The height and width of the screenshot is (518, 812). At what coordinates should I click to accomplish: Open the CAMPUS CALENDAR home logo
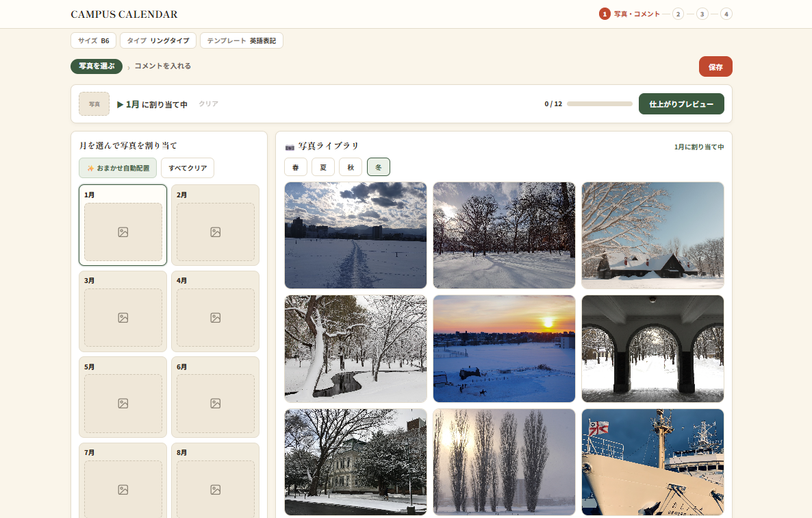(125, 14)
